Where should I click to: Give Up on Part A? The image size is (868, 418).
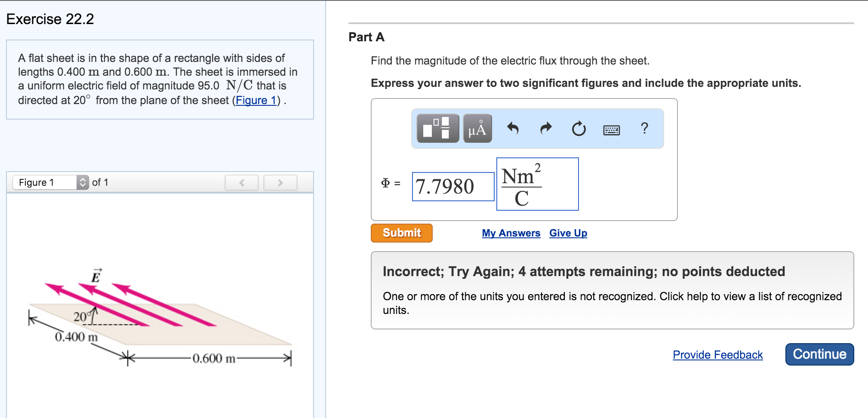[568, 233]
